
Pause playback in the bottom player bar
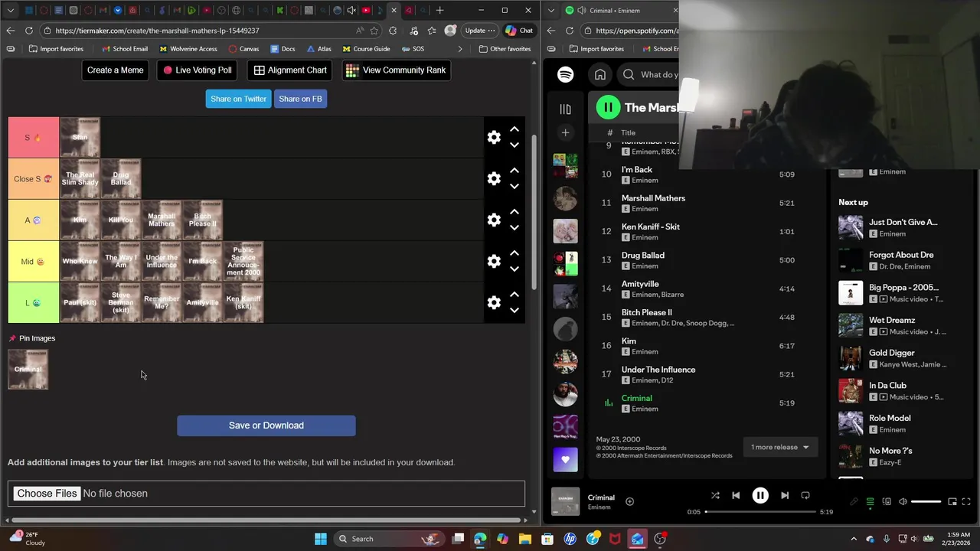[x=760, y=496]
